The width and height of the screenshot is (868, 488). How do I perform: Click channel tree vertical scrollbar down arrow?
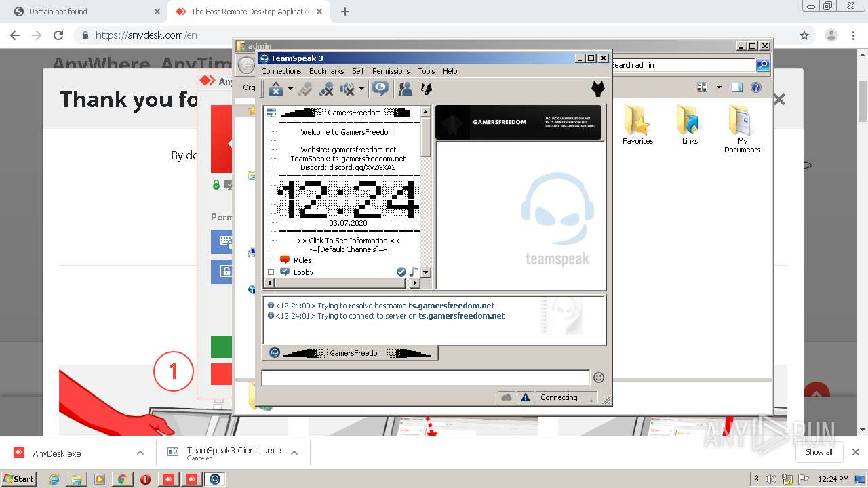click(426, 272)
